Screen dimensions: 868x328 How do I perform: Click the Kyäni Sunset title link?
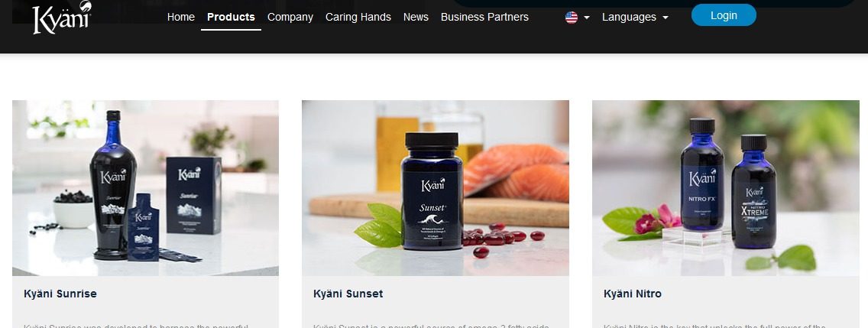348,294
